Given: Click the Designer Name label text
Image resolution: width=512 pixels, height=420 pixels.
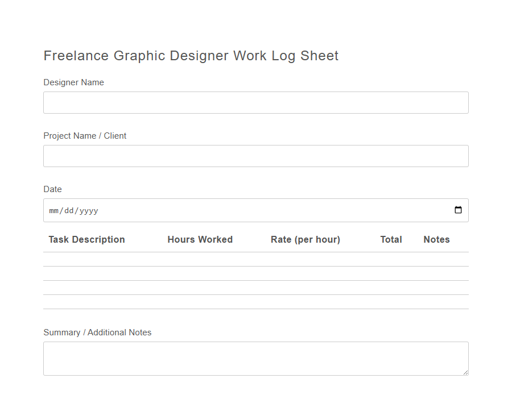Looking at the screenshot, I should [73, 82].
